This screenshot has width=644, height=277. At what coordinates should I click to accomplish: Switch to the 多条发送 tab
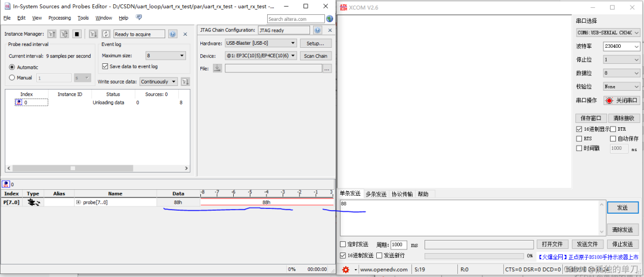(376, 194)
